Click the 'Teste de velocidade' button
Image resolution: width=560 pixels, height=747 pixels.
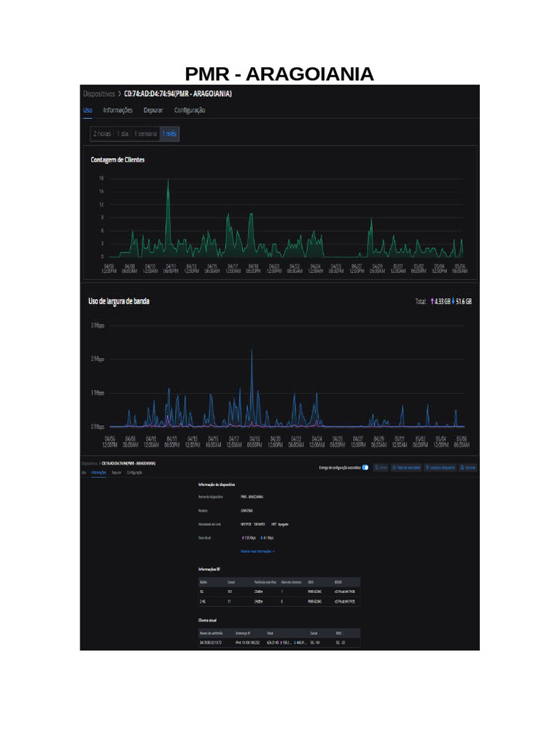406,468
